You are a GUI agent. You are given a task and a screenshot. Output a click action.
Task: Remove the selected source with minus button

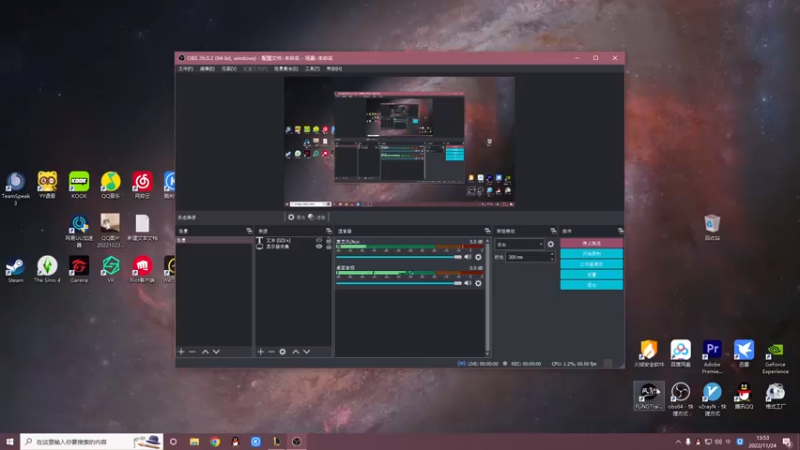[271, 352]
